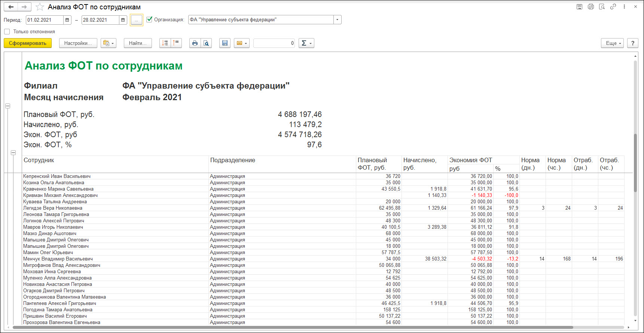Collapse all groups toolbar icon
This screenshot has width=644, height=333.
point(176,43)
